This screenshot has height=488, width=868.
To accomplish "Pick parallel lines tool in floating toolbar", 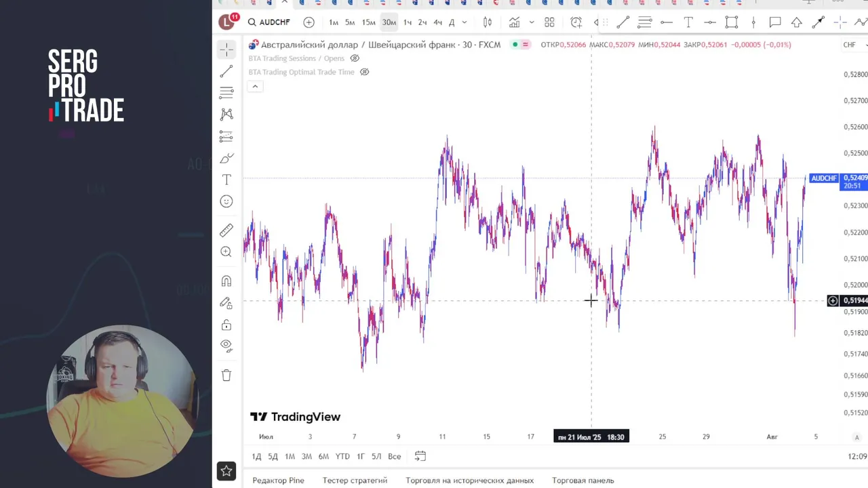I will click(x=645, y=22).
